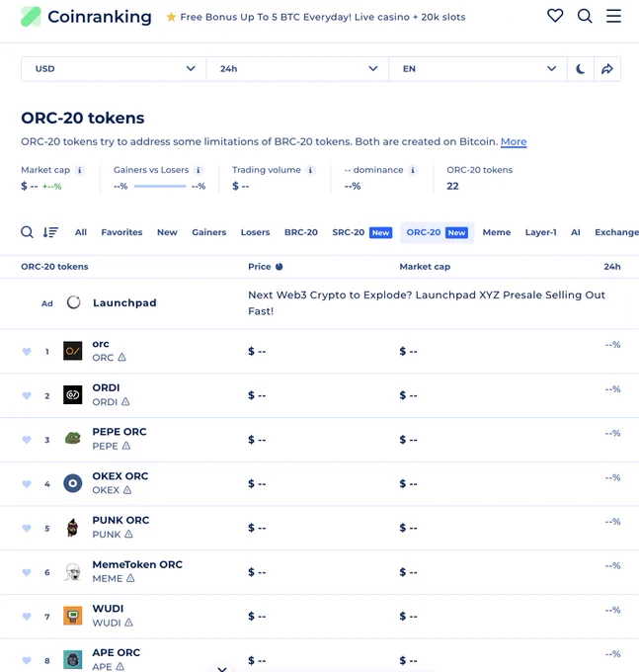Viewport: 639px width, 672px height.
Task: Open Launchpad XYZ Presale ad text
Action: tap(427, 303)
